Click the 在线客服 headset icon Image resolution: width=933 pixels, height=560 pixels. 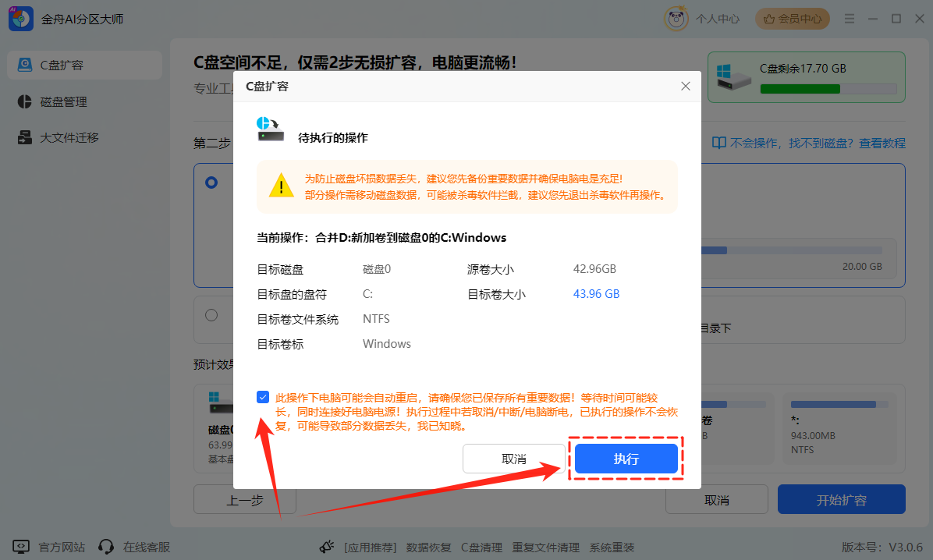(x=107, y=547)
